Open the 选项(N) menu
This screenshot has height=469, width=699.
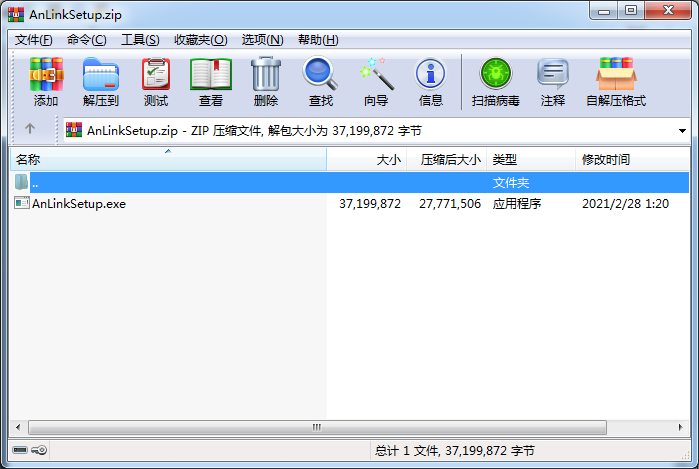coord(262,40)
